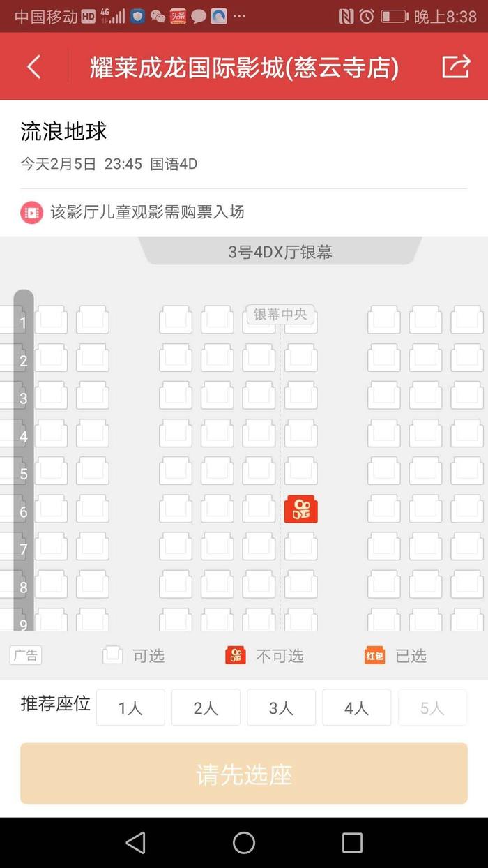Select recommended seats for 2人
The image size is (488, 868).
click(x=206, y=708)
